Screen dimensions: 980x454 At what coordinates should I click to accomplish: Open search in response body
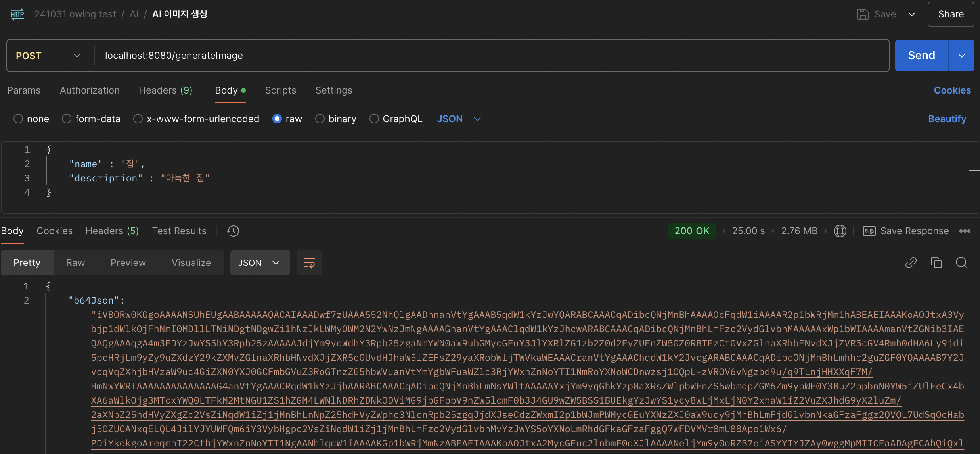pos(961,263)
